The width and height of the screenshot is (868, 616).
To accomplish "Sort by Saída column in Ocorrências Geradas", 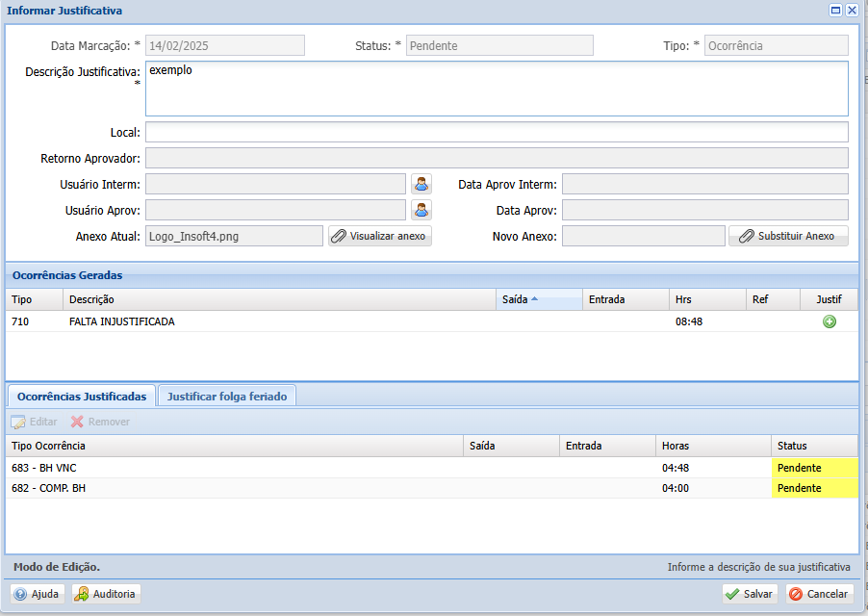I will pyautogui.click(x=539, y=299).
